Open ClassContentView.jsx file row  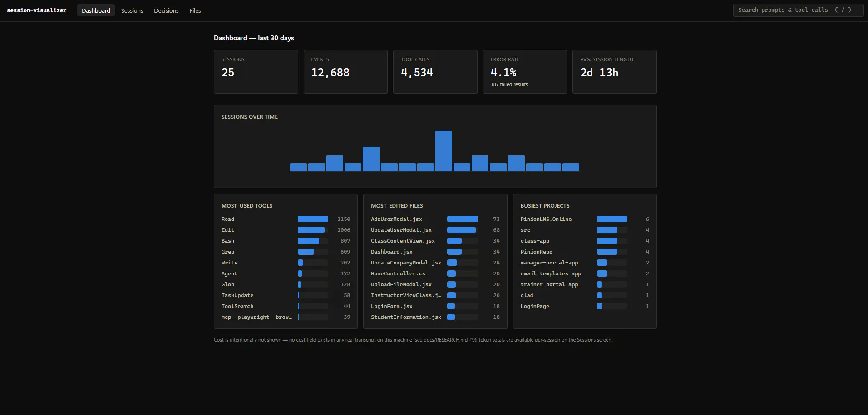[x=435, y=241]
